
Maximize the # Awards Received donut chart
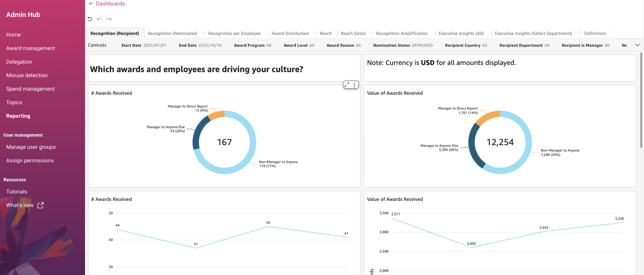pyautogui.click(x=347, y=85)
